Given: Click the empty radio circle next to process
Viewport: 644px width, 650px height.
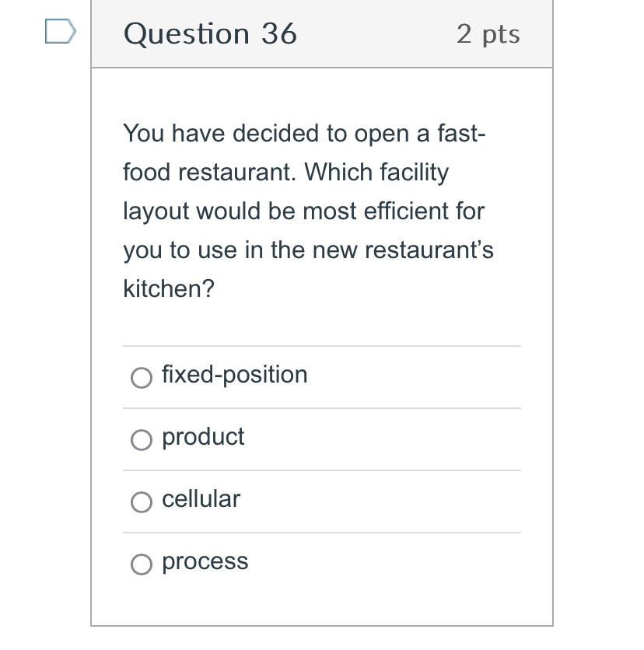Looking at the screenshot, I should tap(142, 564).
